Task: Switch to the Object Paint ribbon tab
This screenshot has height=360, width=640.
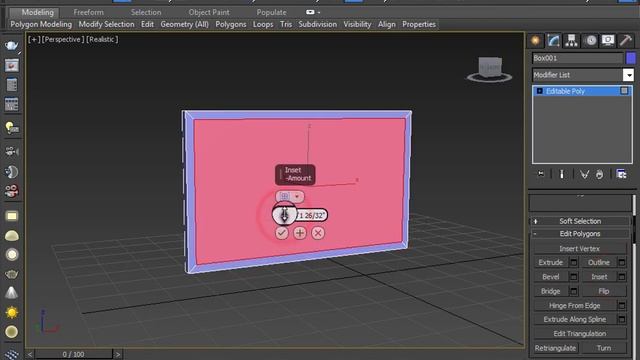Action: pos(209,12)
